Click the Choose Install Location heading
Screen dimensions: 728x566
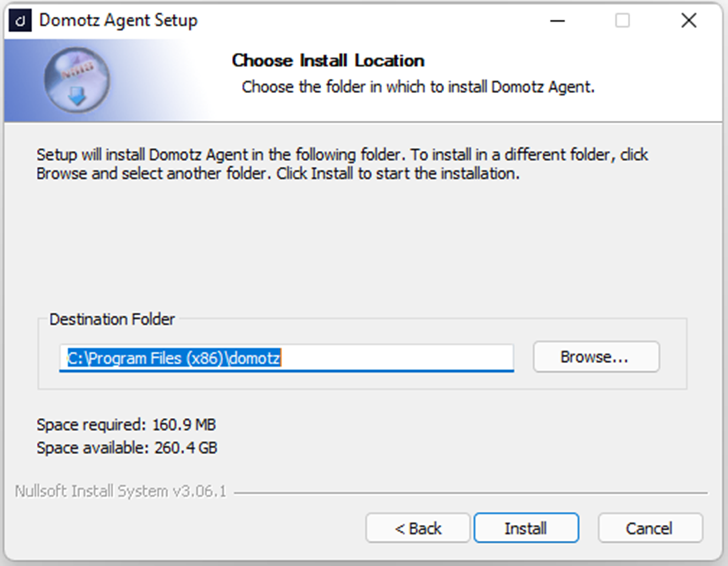(x=327, y=60)
